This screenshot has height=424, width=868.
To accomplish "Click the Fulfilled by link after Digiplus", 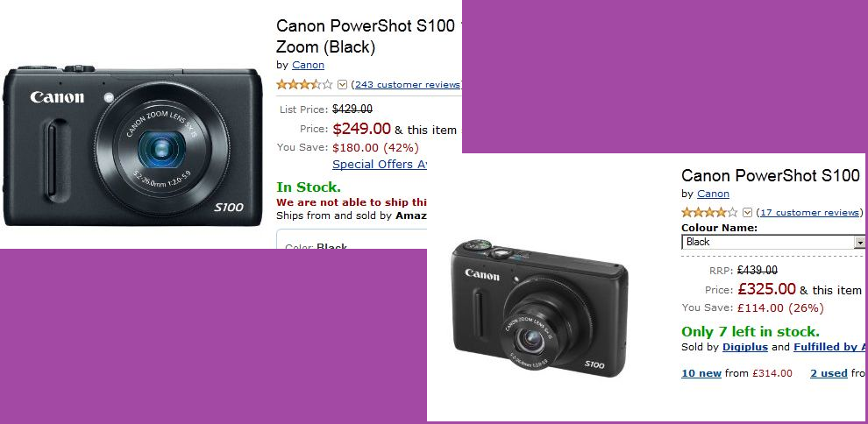I will point(829,347).
